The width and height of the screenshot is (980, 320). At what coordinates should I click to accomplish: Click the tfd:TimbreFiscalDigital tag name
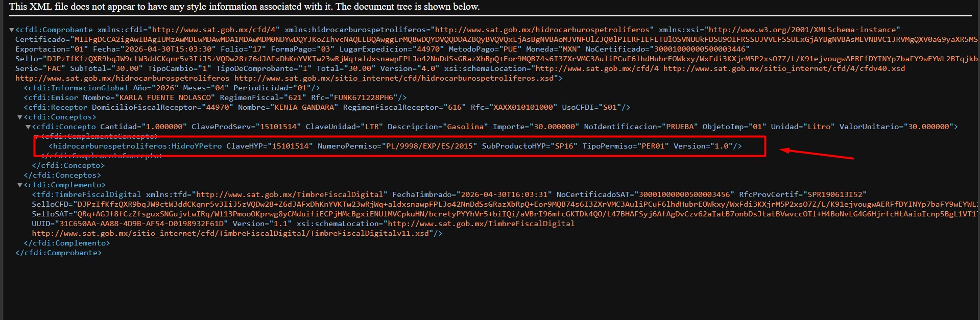click(89, 194)
